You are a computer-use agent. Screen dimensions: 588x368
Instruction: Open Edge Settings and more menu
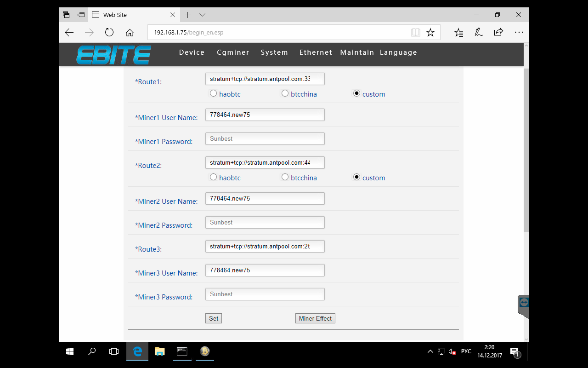[519, 32]
